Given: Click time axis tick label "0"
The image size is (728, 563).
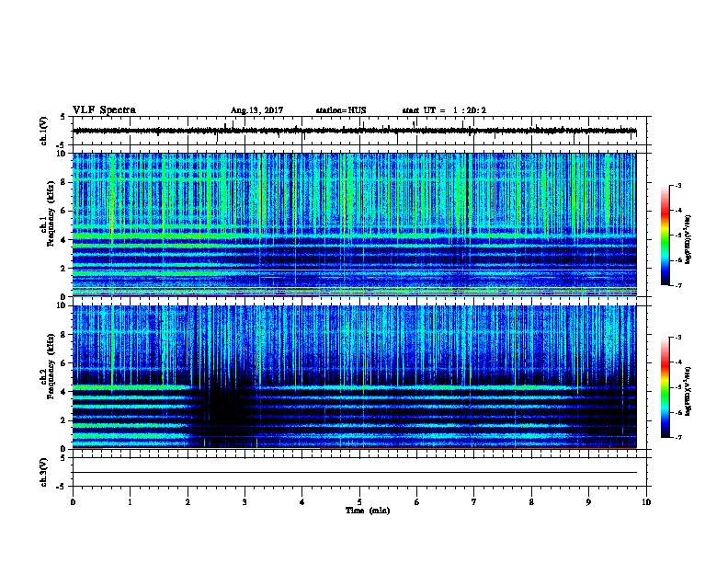Looking at the screenshot, I should coord(73,502).
